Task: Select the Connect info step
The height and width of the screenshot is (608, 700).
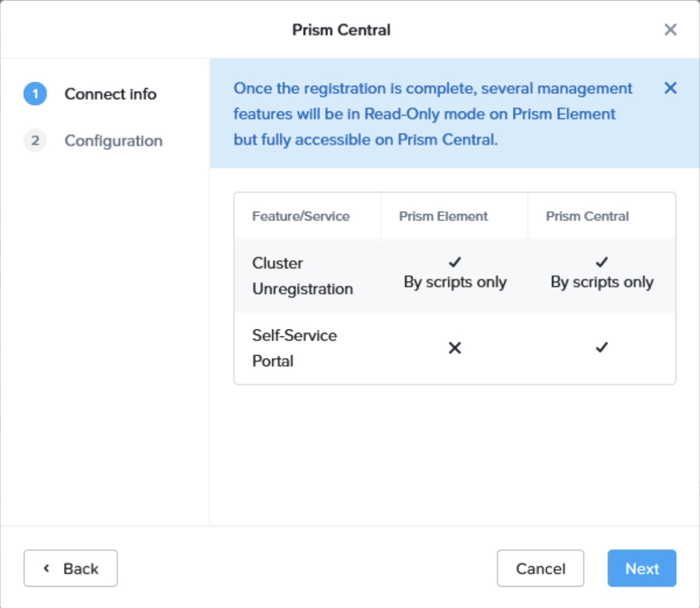Action: coord(110,94)
